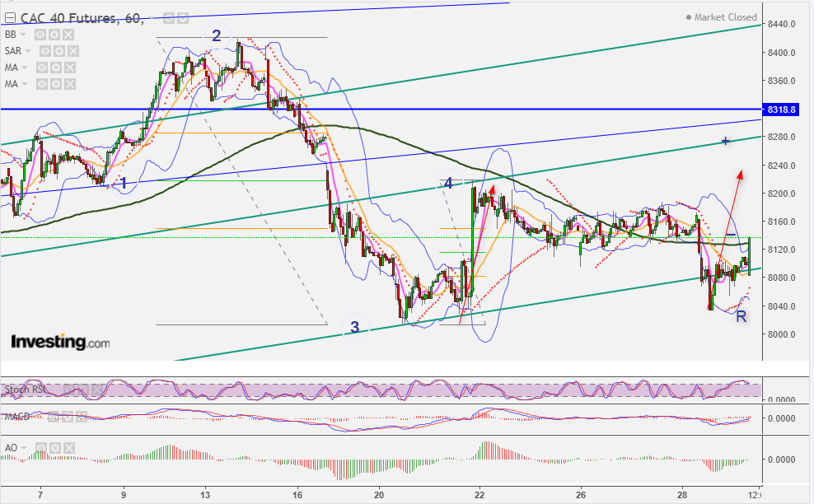This screenshot has width=814, height=504.
Task: Remove the BB indicator with its X icon
Action: click(68, 35)
